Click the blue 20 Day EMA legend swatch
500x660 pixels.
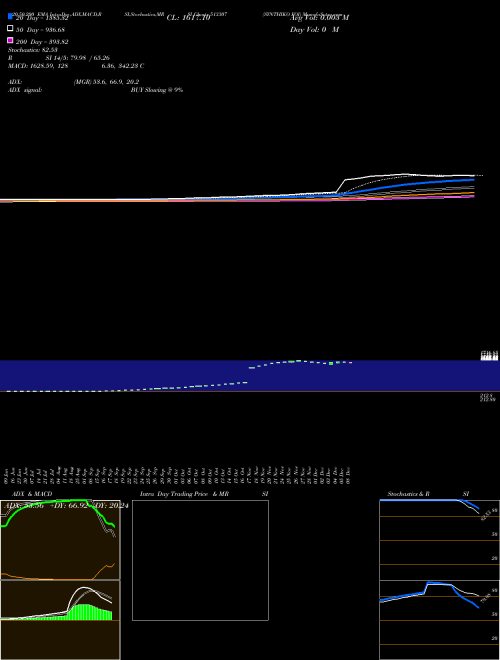tap(10, 16)
